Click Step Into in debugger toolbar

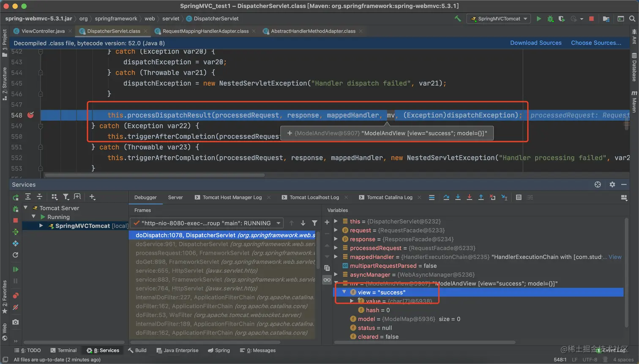tap(458, 197)
